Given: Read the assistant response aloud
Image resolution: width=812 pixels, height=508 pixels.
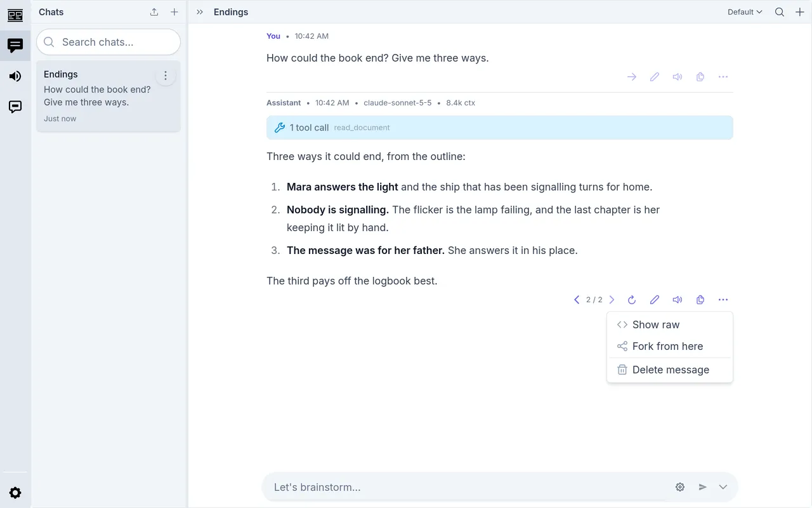Looking at the screenshot, I should (x=678, y=300).
